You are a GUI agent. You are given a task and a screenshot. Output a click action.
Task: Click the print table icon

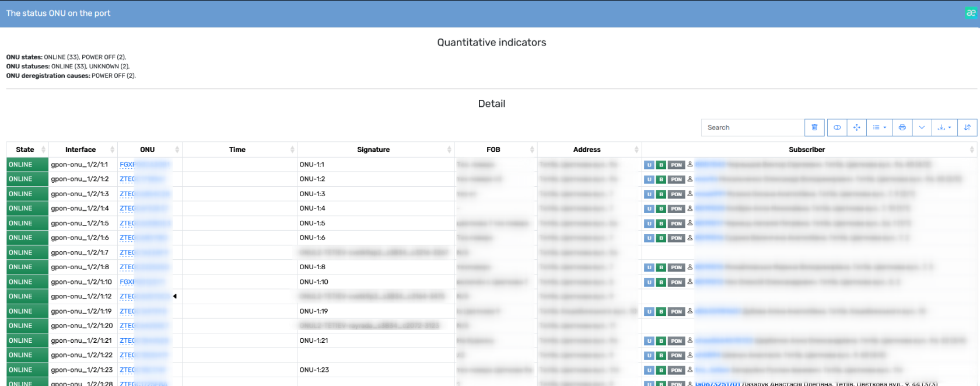pyautogui.click(x=902, y=127)
